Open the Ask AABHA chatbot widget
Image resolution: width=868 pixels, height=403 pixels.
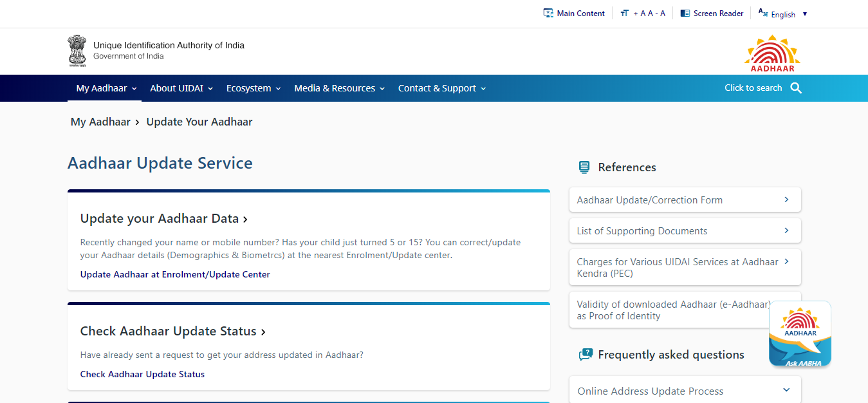[x=800, y=334]
